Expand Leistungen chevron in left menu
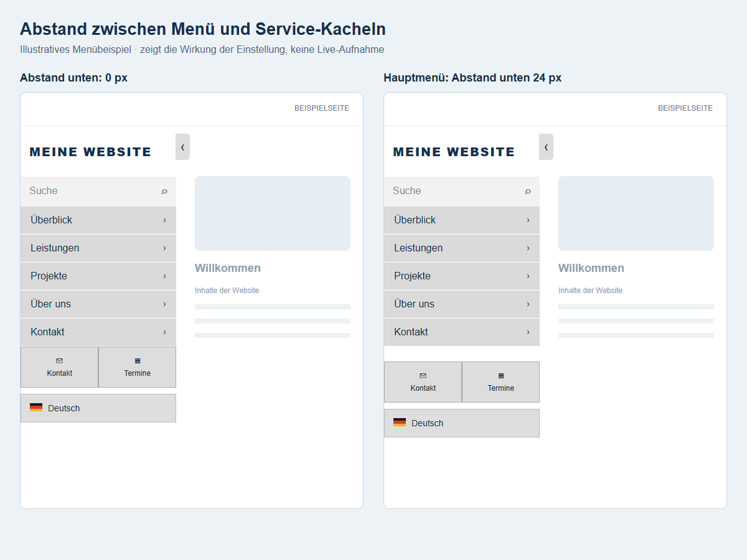Viewport: 747px width, 560px height. tap(164, 248)
